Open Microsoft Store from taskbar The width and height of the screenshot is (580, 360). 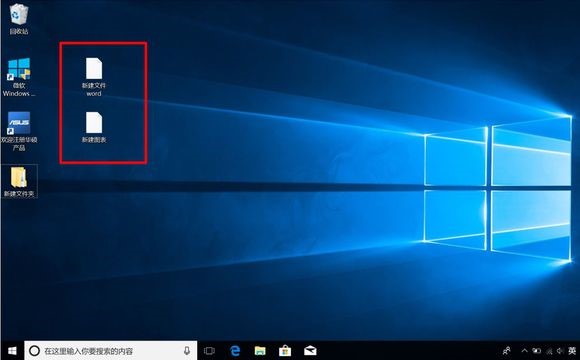pos(285,350)
